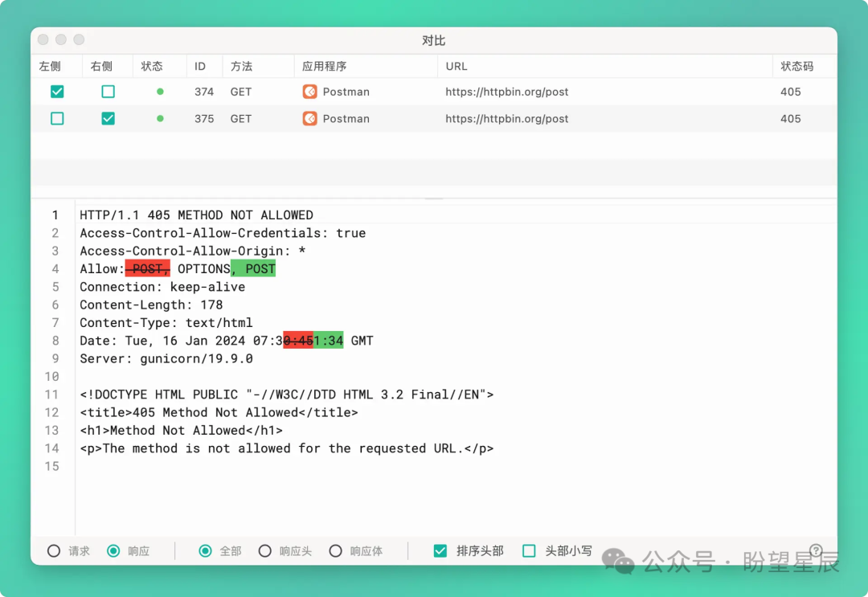Click status code 405 in row 375

coord(791,119)
